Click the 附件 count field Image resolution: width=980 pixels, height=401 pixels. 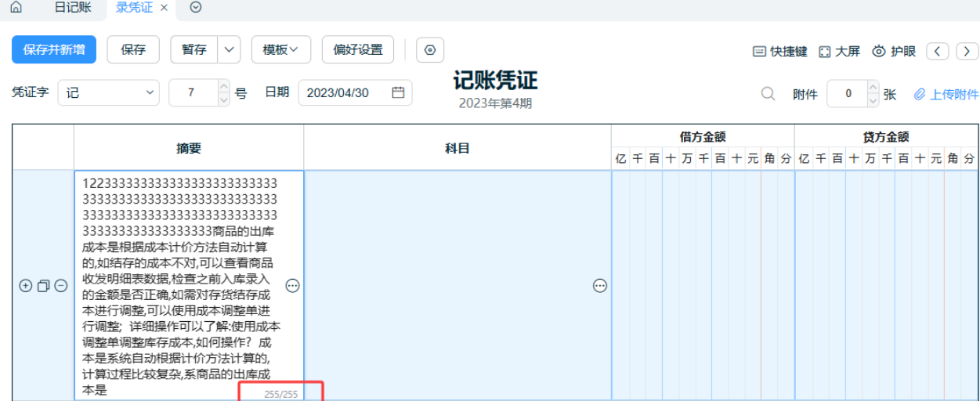click(848, 94)
